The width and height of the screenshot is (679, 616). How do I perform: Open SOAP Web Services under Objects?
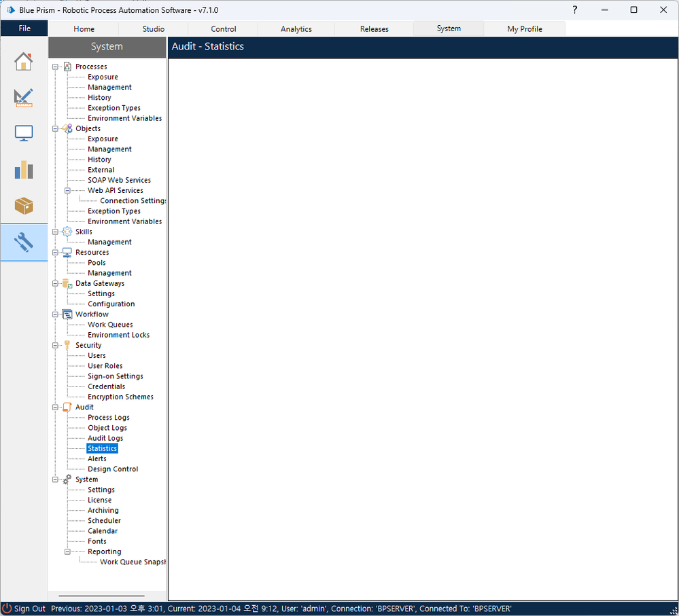tap(119, 180)
